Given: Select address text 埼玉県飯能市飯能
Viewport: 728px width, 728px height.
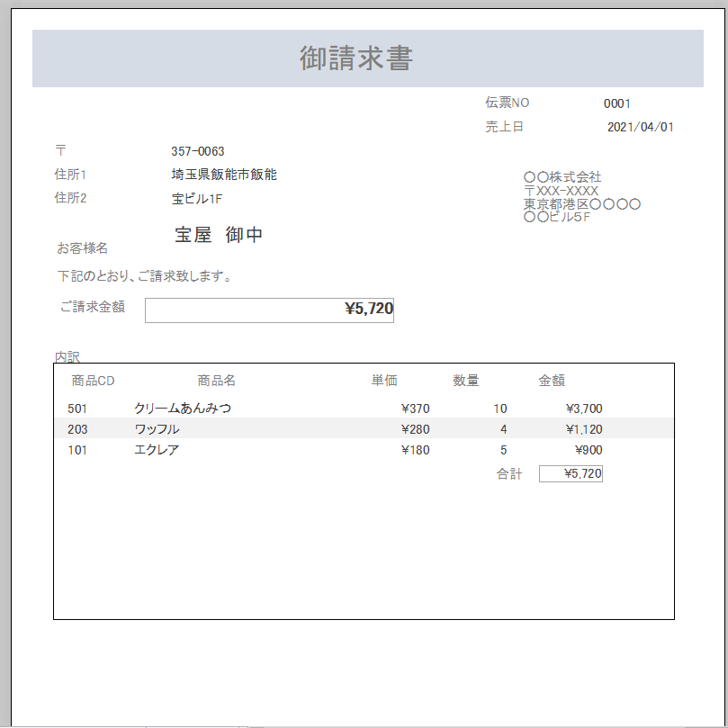Looking at the screenshot, I should tap(224, 175).
